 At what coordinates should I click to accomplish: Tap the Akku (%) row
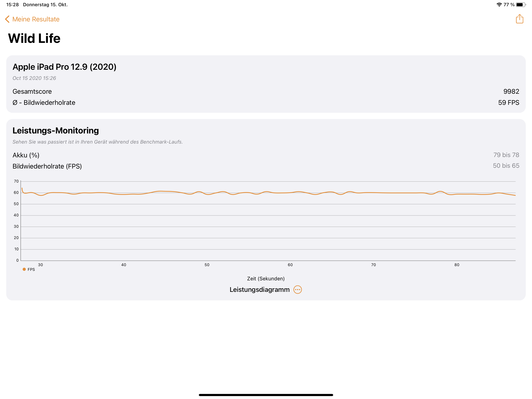[x=266, y=155]
